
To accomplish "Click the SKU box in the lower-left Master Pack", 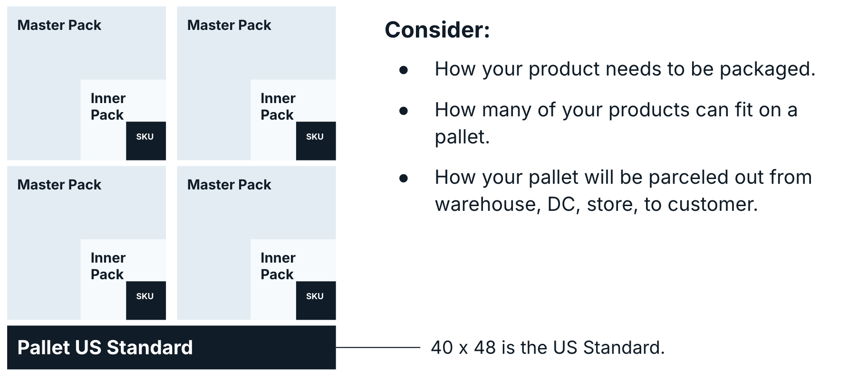I will point(145,300).
